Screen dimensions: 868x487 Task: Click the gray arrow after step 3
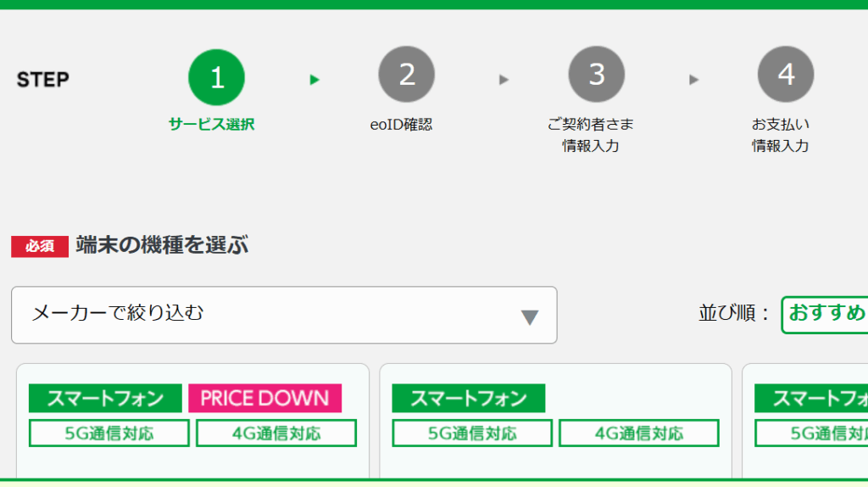694,80
